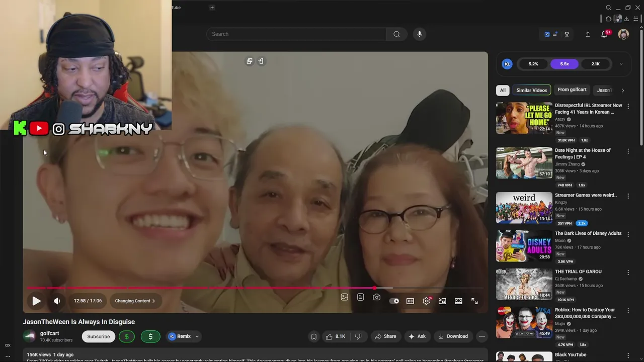Open options for THE TRIAL OF GAROU

tap(628, 272)
